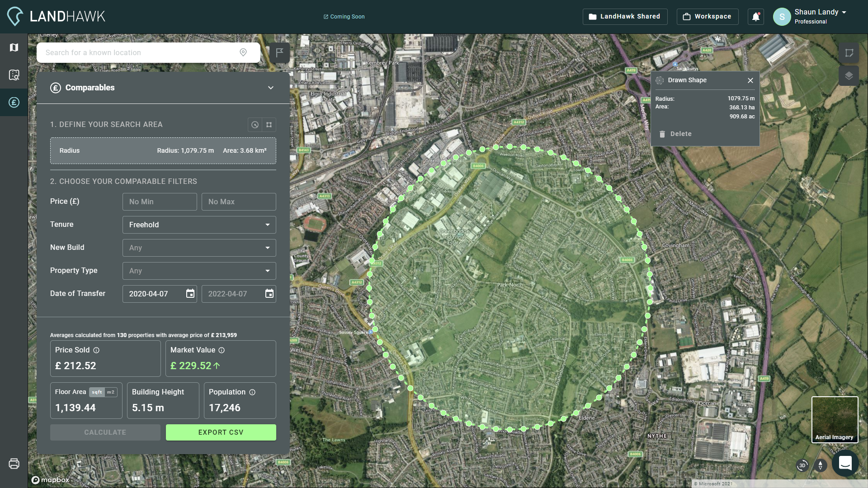Delete the drawn shape

click(x=675, y=134)
